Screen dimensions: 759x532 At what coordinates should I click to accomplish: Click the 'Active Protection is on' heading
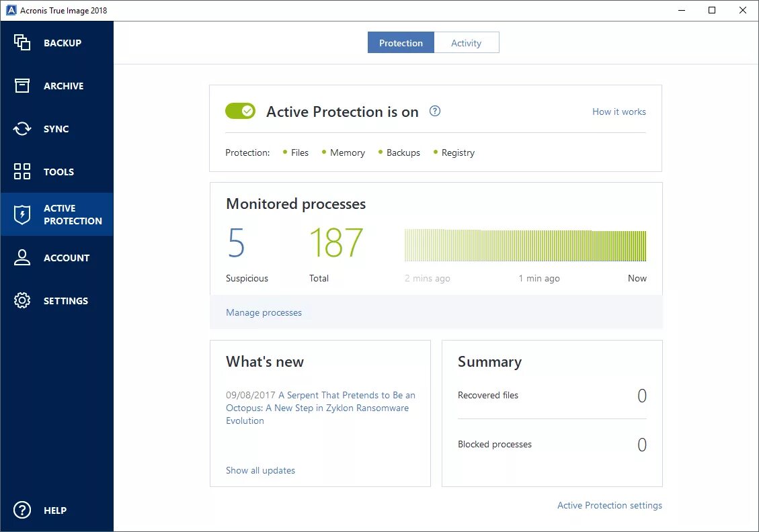pos(342,112)
